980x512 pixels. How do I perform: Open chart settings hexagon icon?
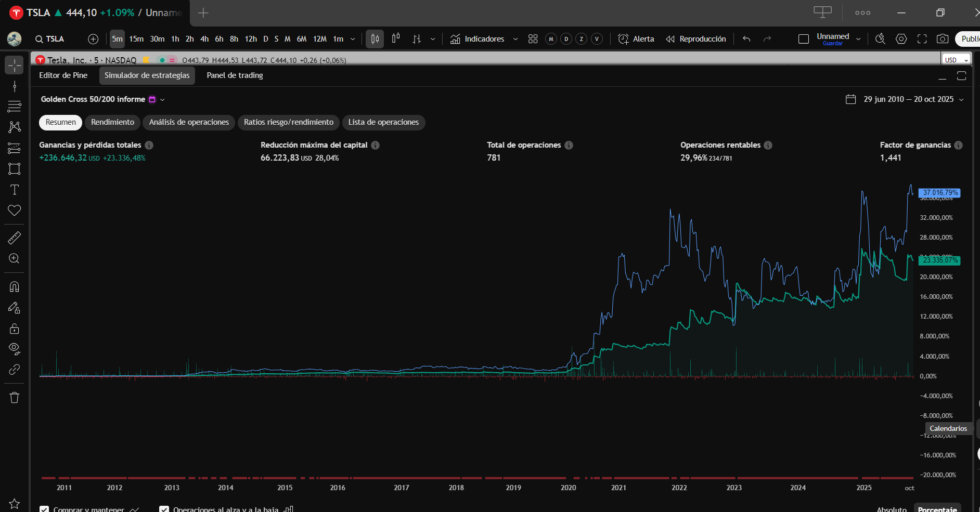pyautogui.click(x=901, y=39)
